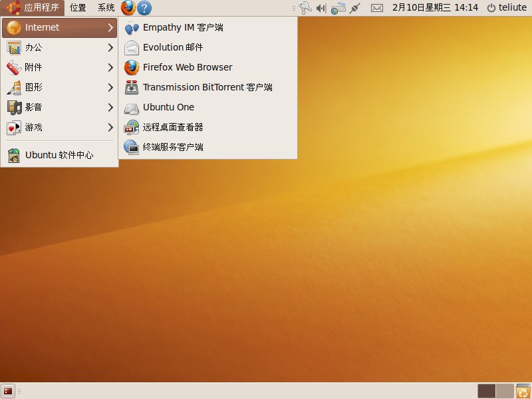
Task: Expand the 办公 submenu arrow
Action: [110, 47]
